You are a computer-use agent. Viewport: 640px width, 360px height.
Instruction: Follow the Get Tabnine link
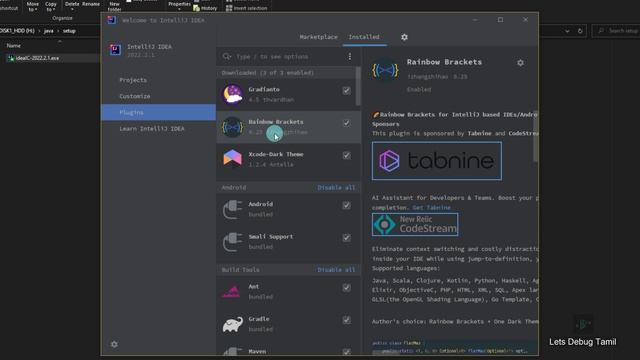pos(431,208)
